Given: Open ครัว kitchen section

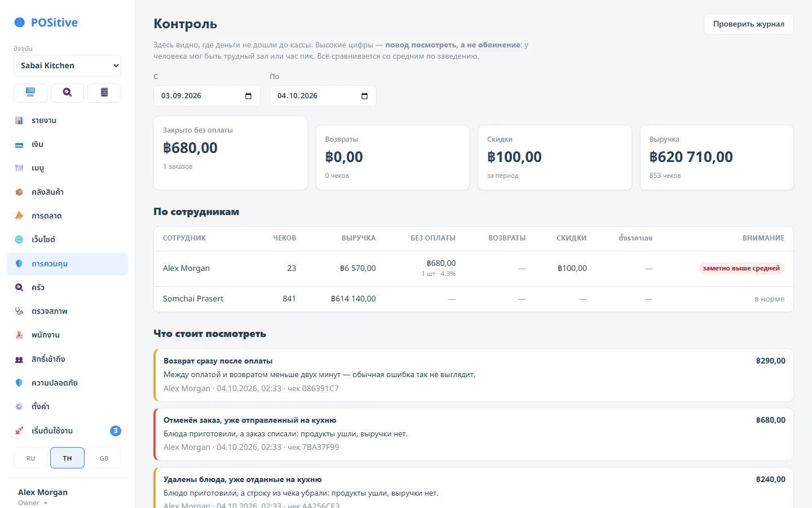Looking at the screenshot, I should tap(67, 287).
